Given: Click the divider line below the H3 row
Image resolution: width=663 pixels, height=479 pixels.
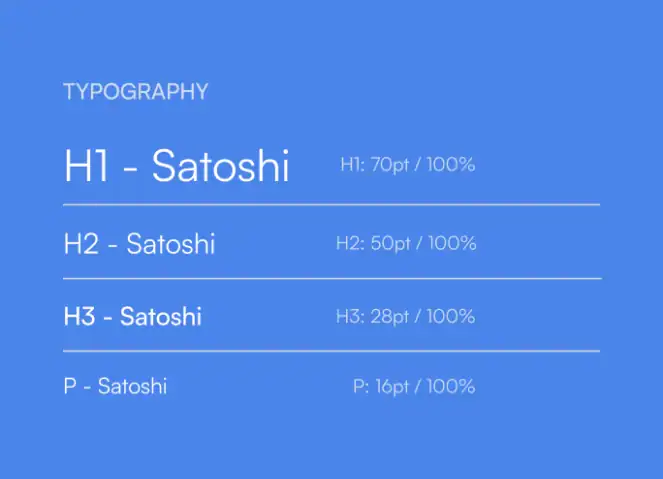Looking at the screenshot, I should click(331, 351).
